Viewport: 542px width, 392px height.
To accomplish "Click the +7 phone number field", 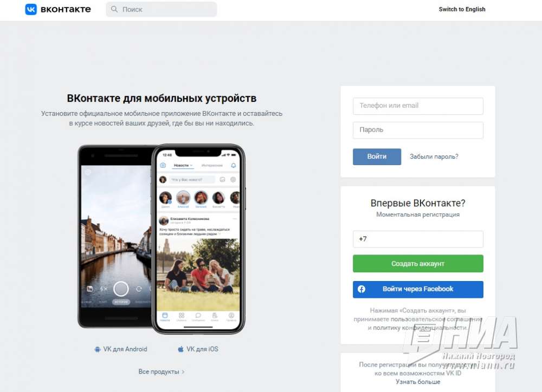I will 418,239.
